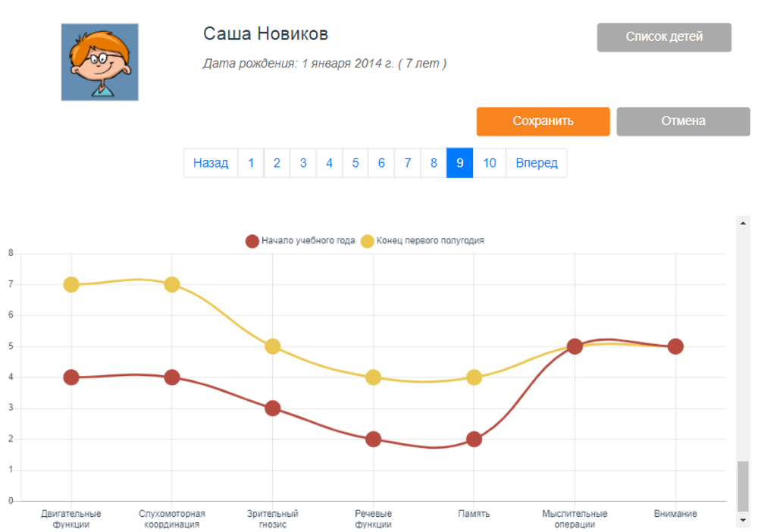Switch to page 5

pyautogui.click(x=356, y=163)
